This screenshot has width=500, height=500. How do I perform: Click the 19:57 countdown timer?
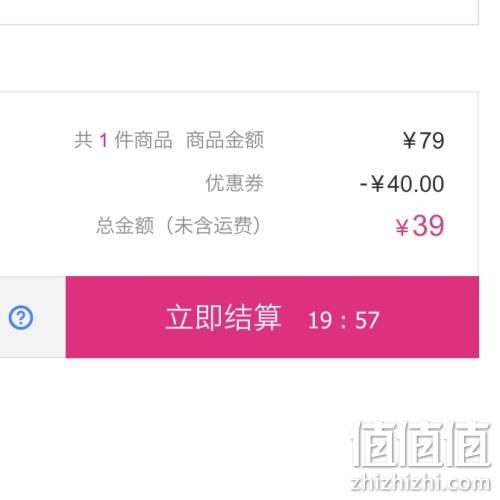point(344,320)
